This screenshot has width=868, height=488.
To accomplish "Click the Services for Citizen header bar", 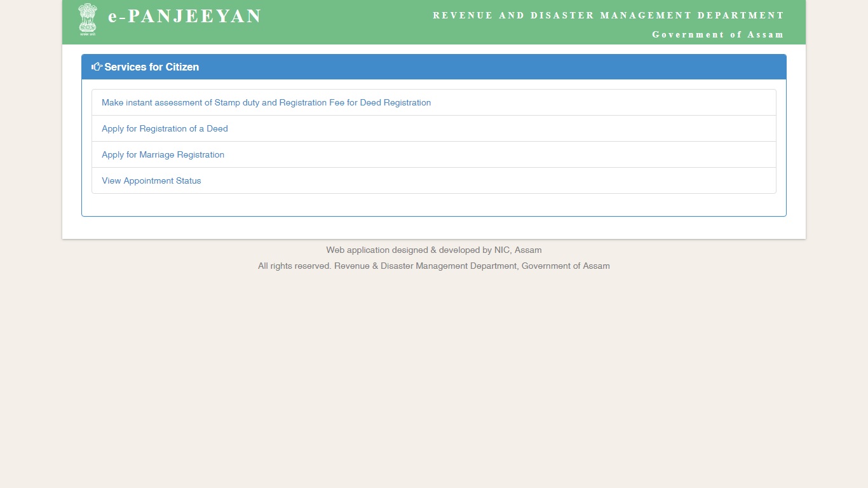I will [x=434, y=67].
